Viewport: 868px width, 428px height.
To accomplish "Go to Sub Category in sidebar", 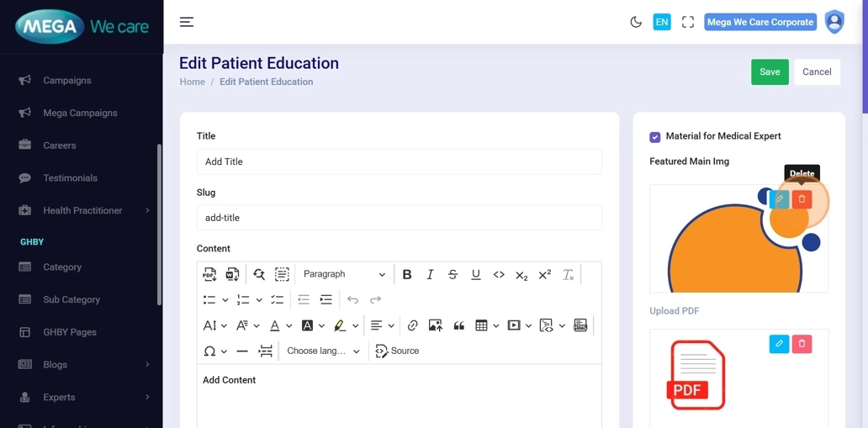I will click(x=71, y=299).
